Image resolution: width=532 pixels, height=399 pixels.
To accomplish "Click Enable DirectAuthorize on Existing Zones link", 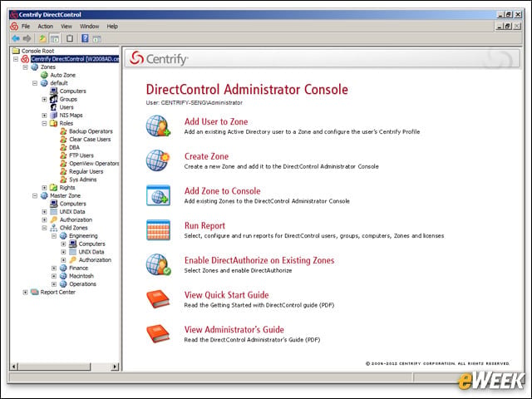I will [x=259, y=260].
